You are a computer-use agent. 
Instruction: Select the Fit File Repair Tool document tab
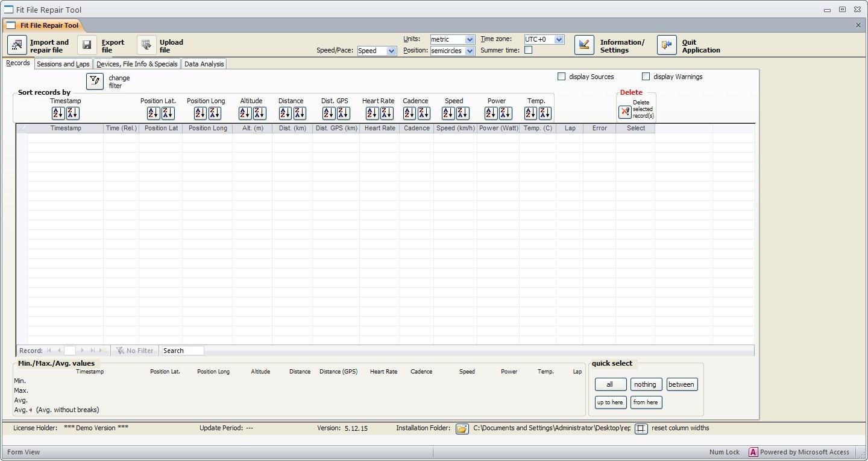point(43,25)
